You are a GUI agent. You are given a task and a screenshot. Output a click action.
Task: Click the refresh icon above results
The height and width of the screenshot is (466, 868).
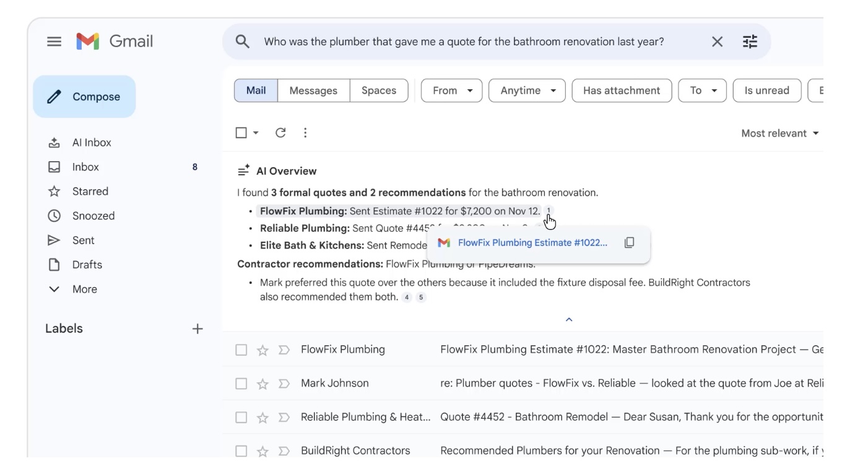[x=280, y=133]
